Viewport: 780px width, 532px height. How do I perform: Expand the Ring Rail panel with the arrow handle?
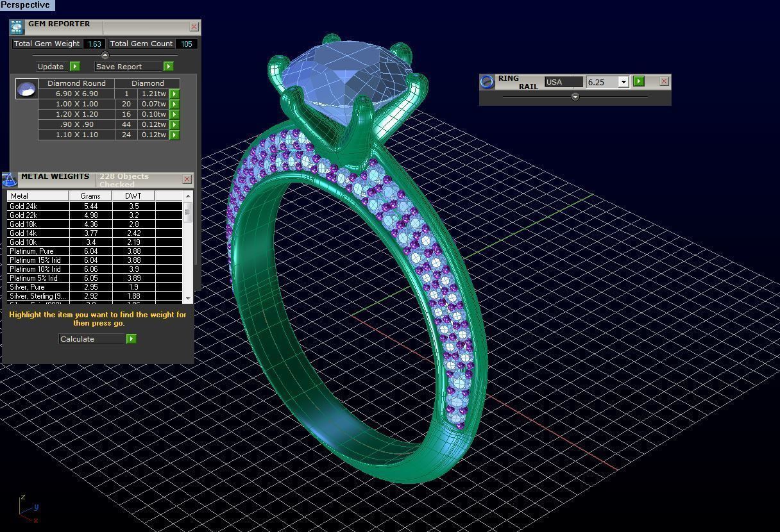pyautogui.click(x=575, y=97)
